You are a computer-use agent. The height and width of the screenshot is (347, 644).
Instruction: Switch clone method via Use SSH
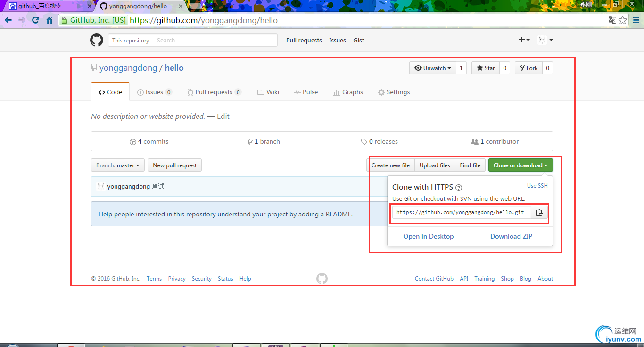[537, 186]
